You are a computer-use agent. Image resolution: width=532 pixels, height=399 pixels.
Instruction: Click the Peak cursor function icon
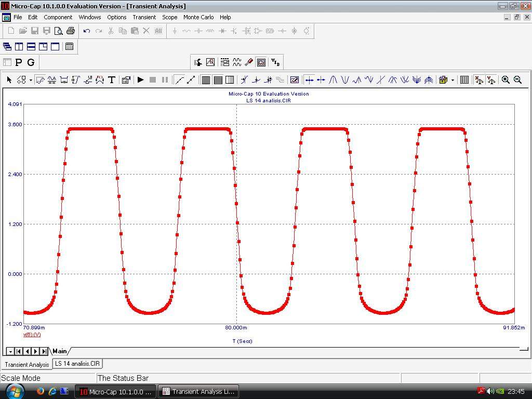pyautogui.click(x=333, y=80)
